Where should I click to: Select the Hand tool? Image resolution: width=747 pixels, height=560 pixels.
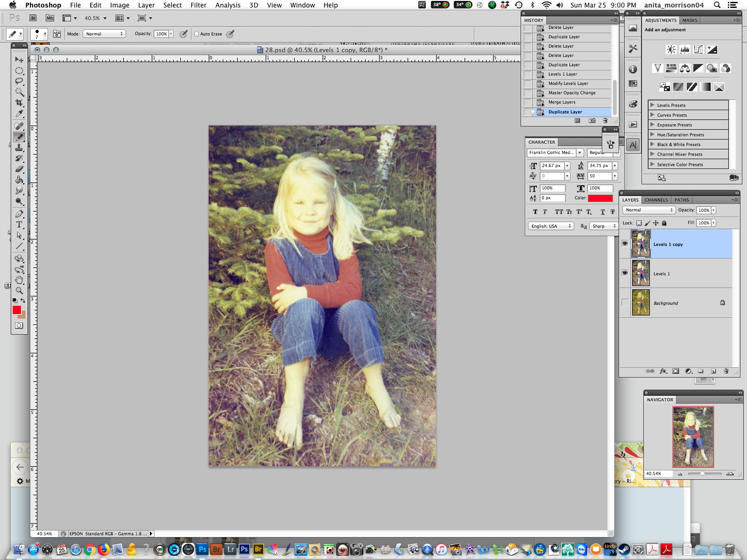tap(19, 280)
